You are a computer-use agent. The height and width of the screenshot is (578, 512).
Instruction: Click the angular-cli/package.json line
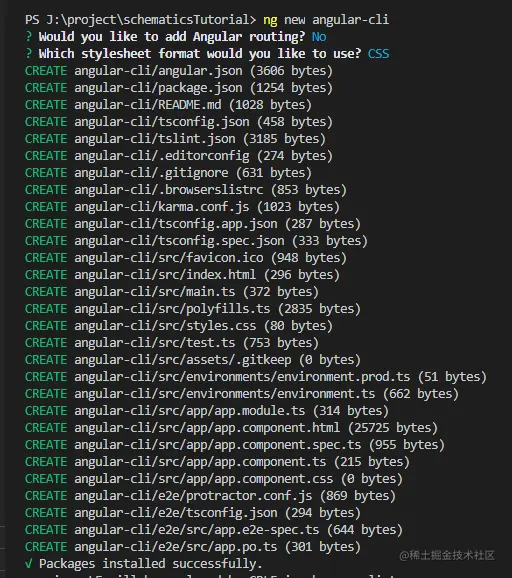click(x=179, y=88)
